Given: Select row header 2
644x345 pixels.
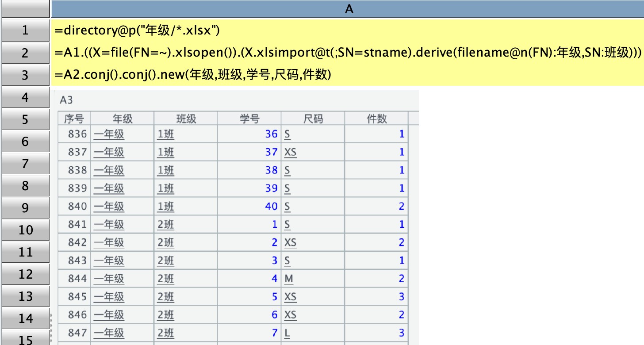Looking at the screenshot, I should coord(25,53).
